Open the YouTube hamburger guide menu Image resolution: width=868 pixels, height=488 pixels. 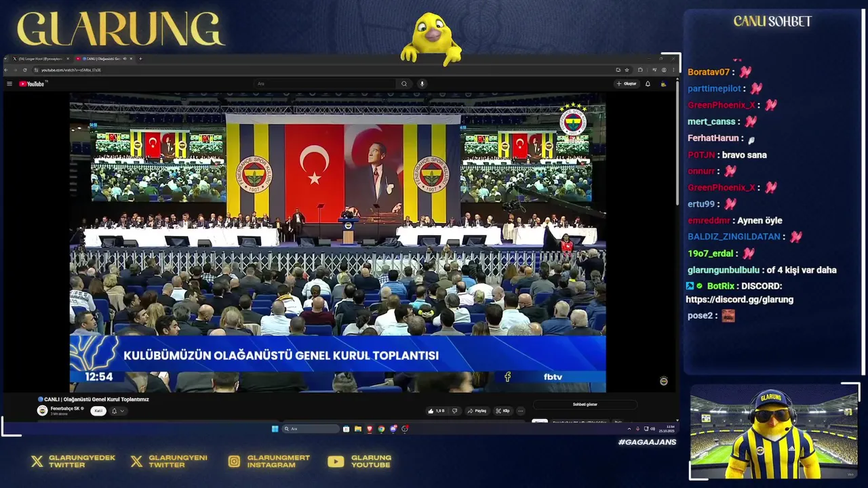[9, 83]
